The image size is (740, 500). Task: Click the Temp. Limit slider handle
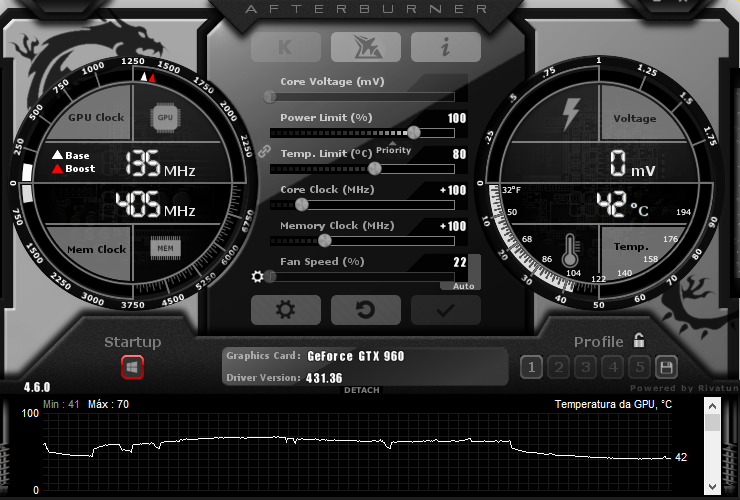(375, 169)
